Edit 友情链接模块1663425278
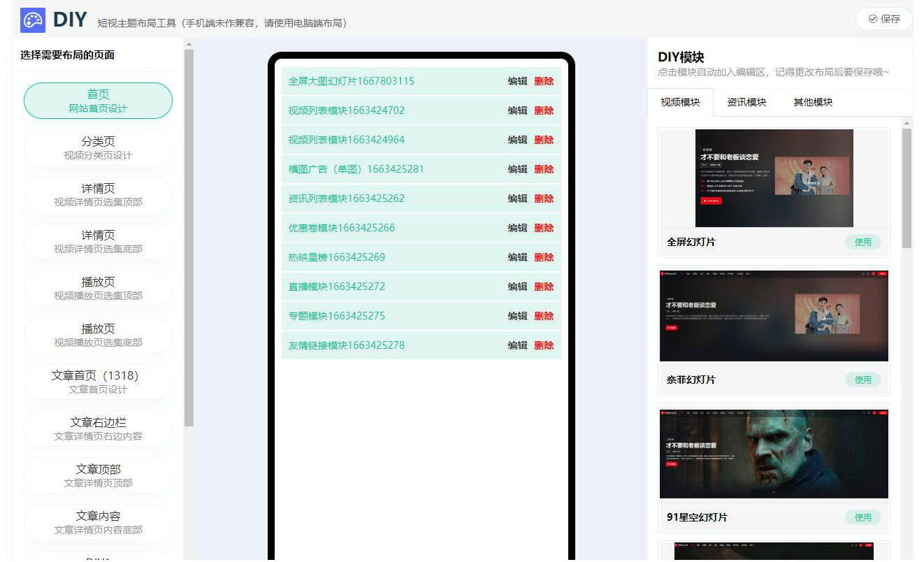The width and height of the screenshot is (924, 562). 517,345
